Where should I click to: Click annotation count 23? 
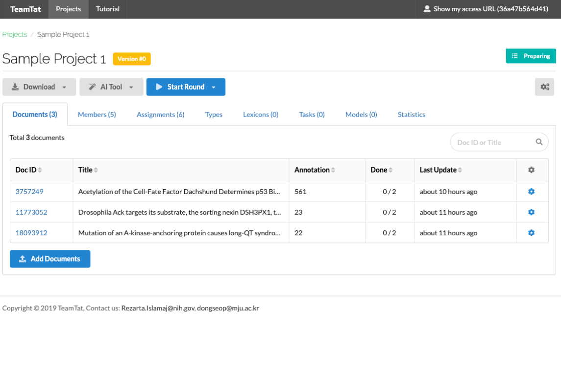pyautogui.click(x=298, y=212)
